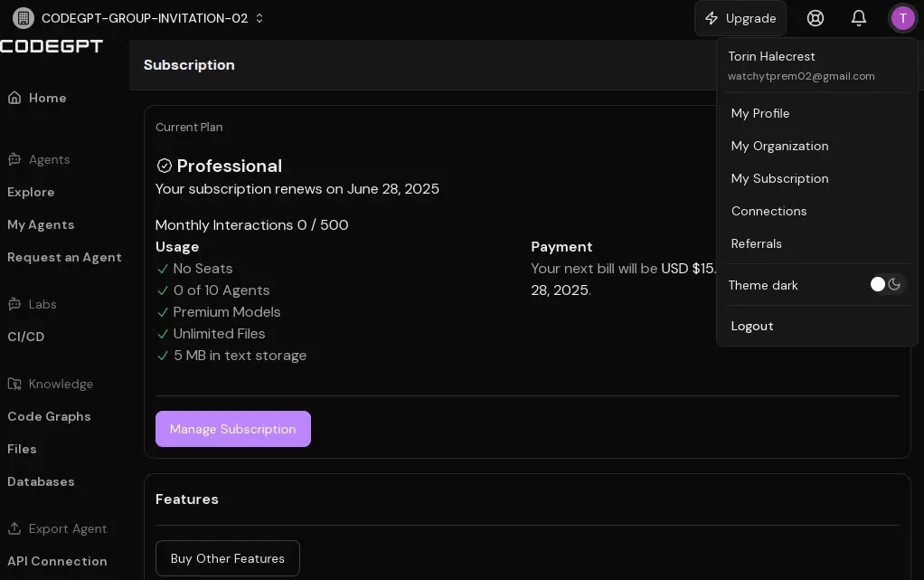
Task: Open Code Graphs in sidebar
Action: (49, 416)
